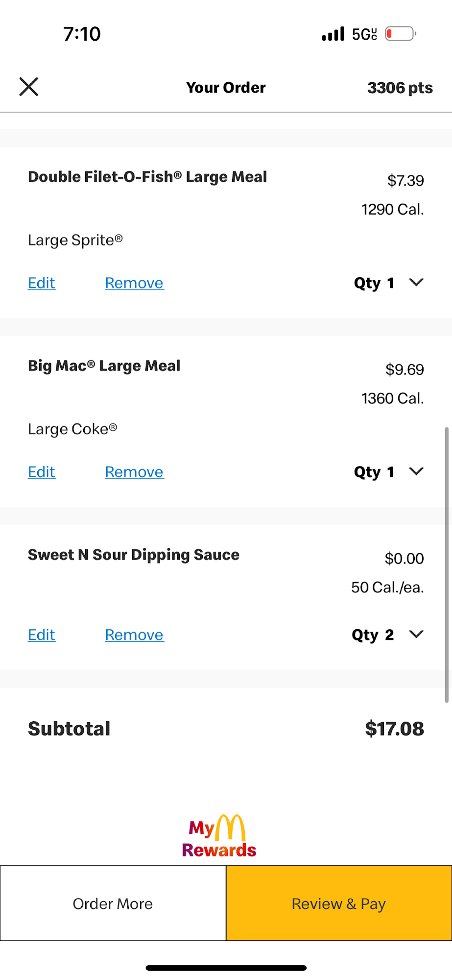Close the Your Order screen
Viewport: 452px width, 980px height.
[29, 87]
